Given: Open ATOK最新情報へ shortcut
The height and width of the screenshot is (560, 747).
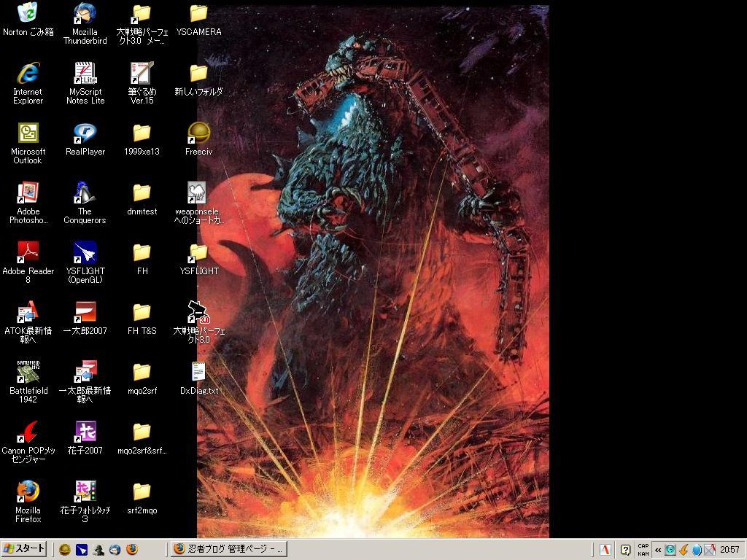Looking at the screenshot, I should pos(28,323).
